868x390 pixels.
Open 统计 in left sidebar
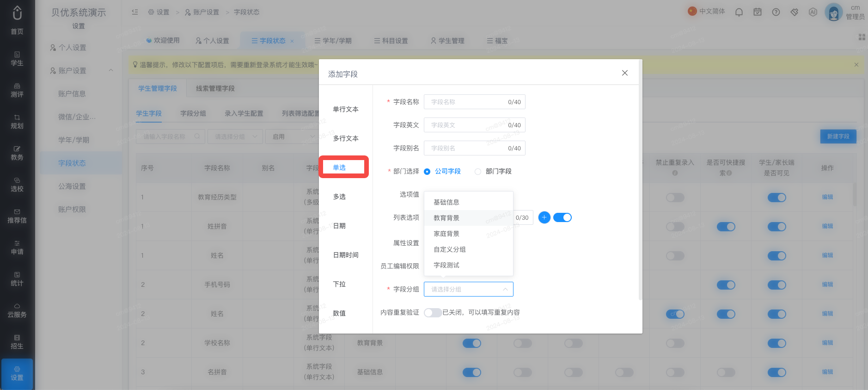[17, 279]
